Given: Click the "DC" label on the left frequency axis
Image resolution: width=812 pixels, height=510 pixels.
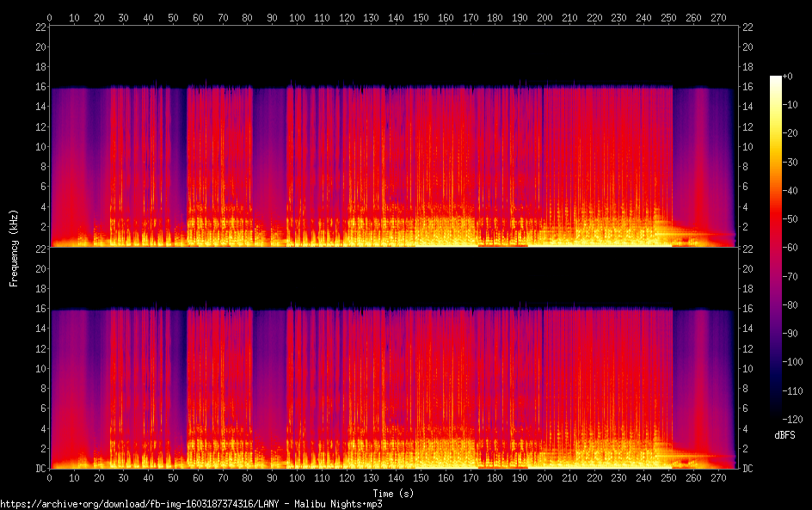Looking at the screenshot, I should point(40,468).
